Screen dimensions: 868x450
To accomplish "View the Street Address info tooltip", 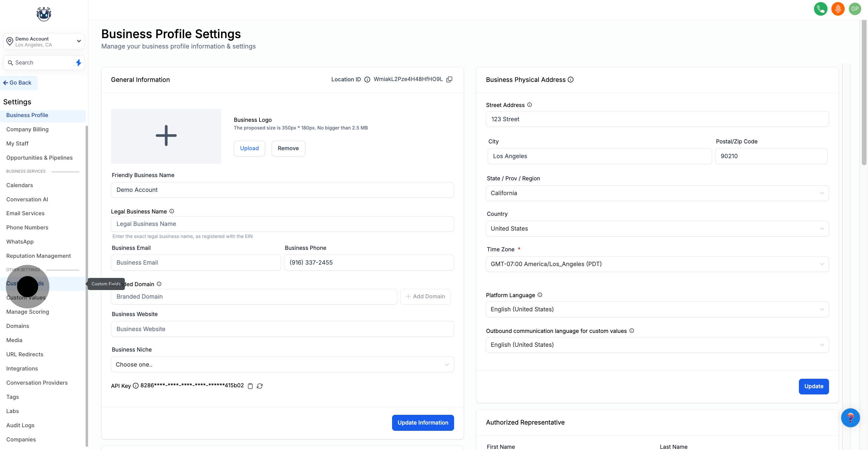I will (529, 105).
